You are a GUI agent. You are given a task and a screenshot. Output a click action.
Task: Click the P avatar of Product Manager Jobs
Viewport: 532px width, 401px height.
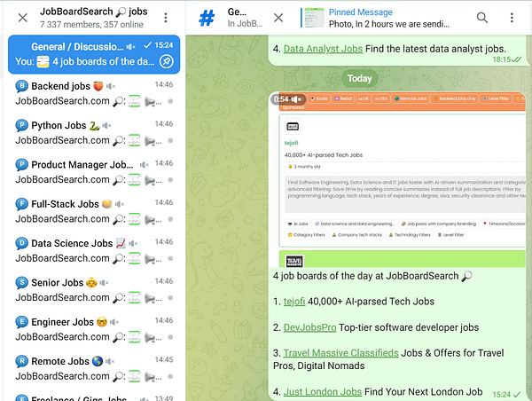[21, 165]
